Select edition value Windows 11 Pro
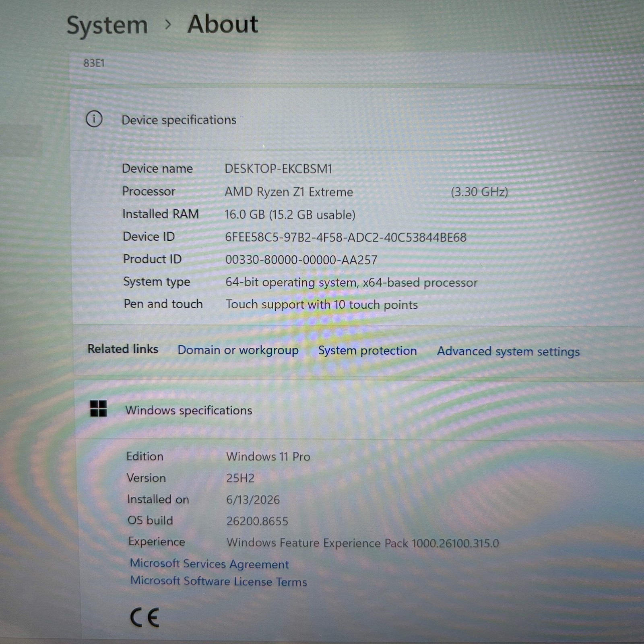Image resolution: width=644 pixels, height=644 pixels. [268, 456]
